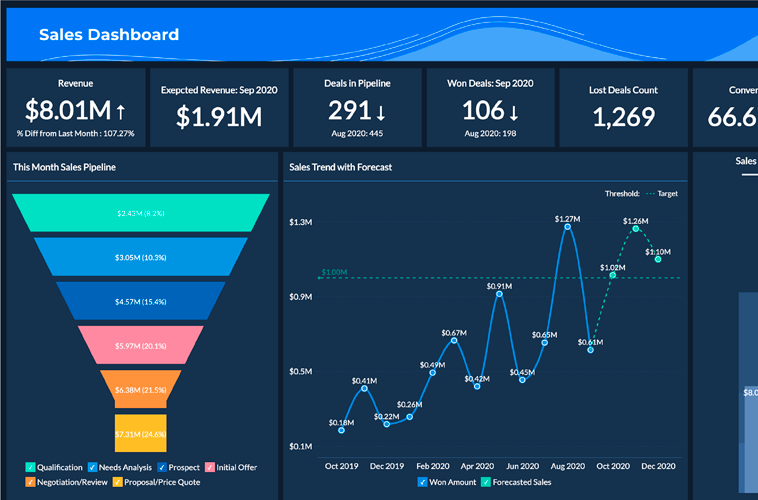
Task: Click the $0.91M data point marker
Action: pos(499,295)
